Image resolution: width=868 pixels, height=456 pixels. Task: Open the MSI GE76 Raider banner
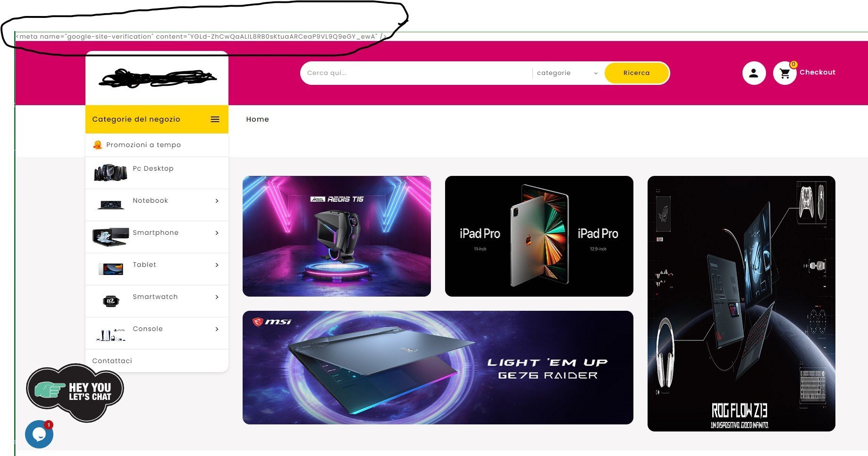point(438,367)
